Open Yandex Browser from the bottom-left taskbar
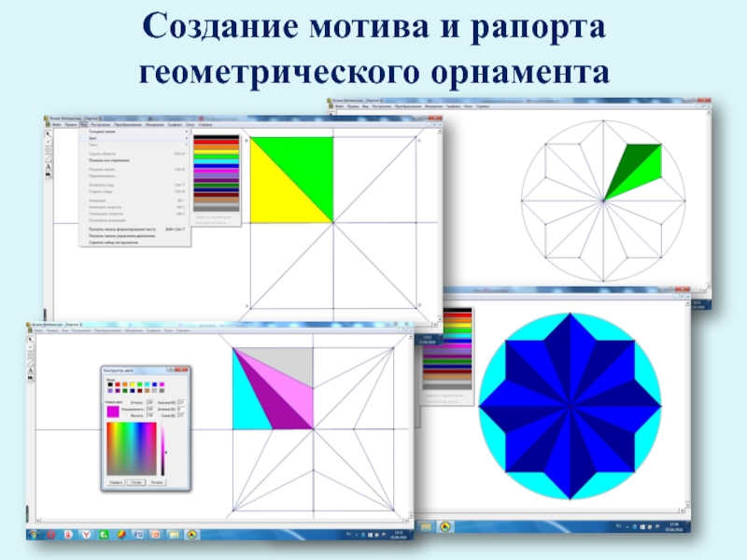 tap(86, 534)
